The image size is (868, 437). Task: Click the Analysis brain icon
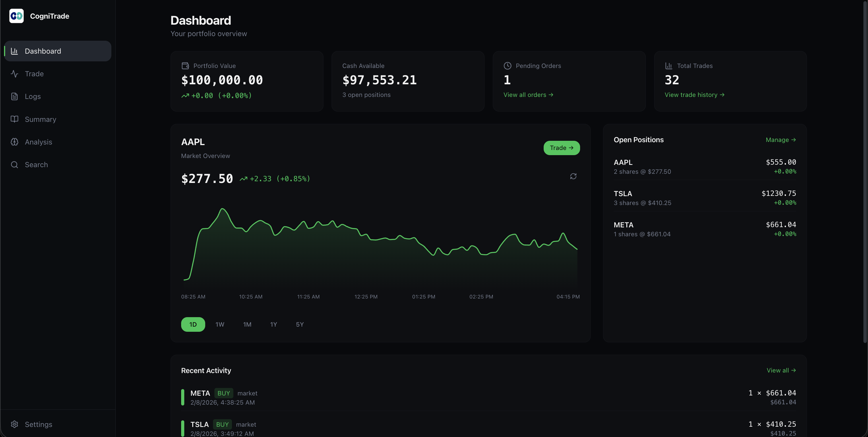(14, 142)
